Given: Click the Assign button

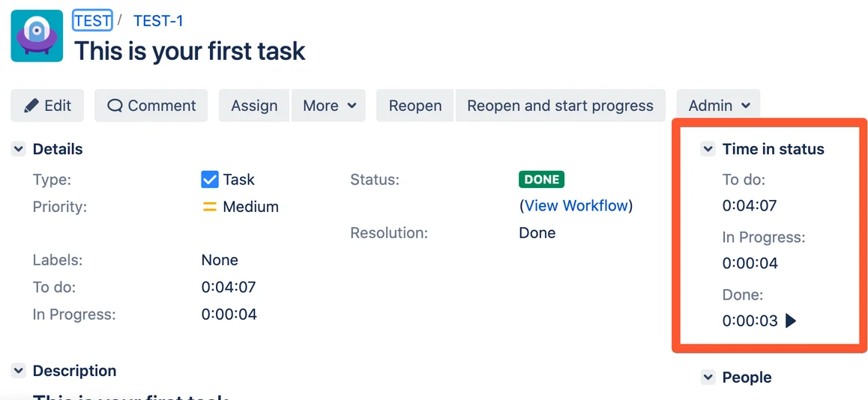Looking at the screenshot, I should pyautogui.click(x=254, y=106).
